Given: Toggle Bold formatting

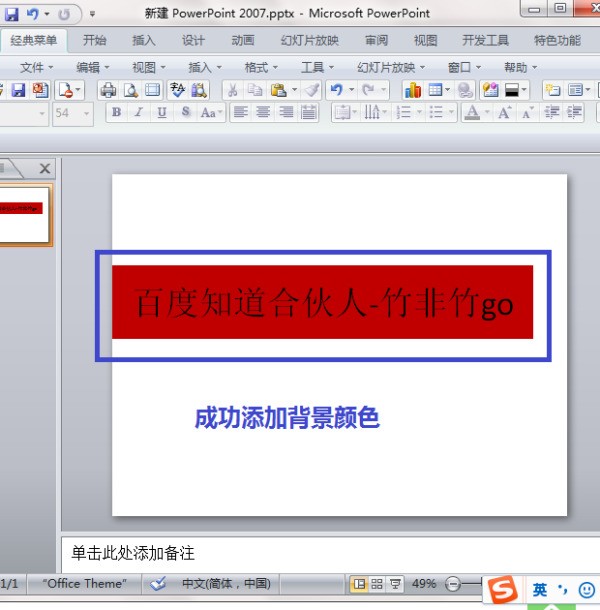Looking at the screenshot, I should [116, 113].
